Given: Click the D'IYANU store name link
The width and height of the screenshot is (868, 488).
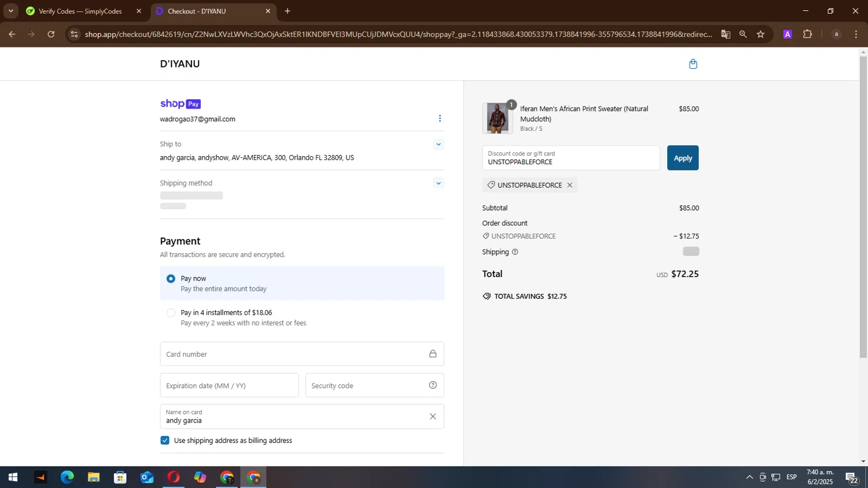Looking at the screenshot, I should click(180, 64).
